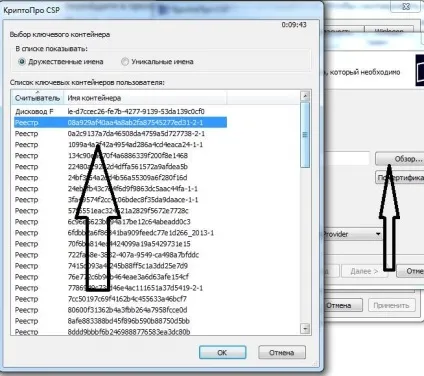
Task: Select the container ending in 9f200f8e1468
Action: pos(120,155)
